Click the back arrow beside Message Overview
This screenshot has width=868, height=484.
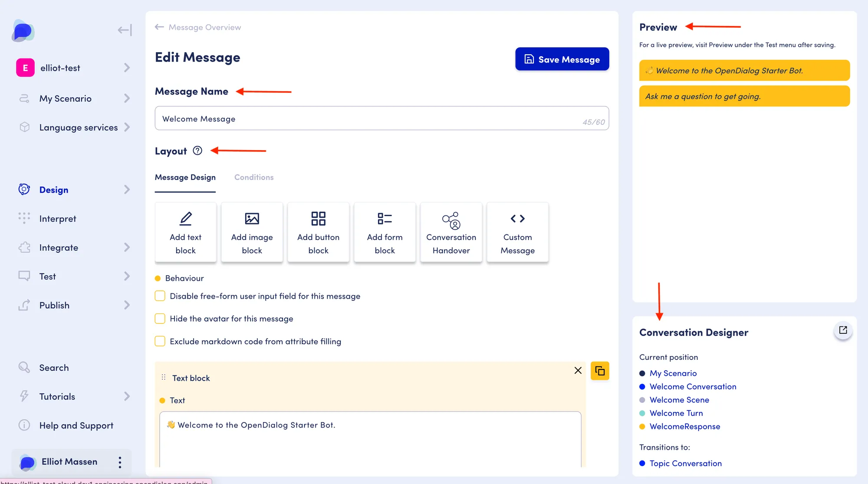[159, 27]
